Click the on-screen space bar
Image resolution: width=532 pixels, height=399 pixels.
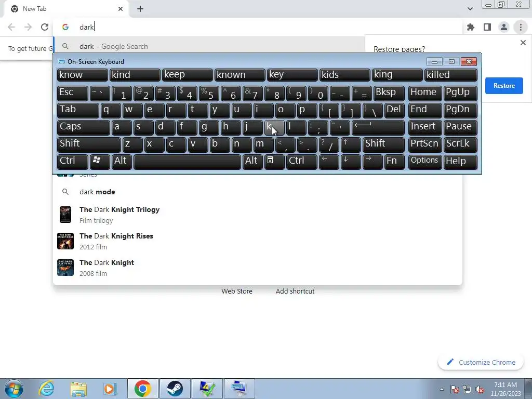tap(187, 162)
